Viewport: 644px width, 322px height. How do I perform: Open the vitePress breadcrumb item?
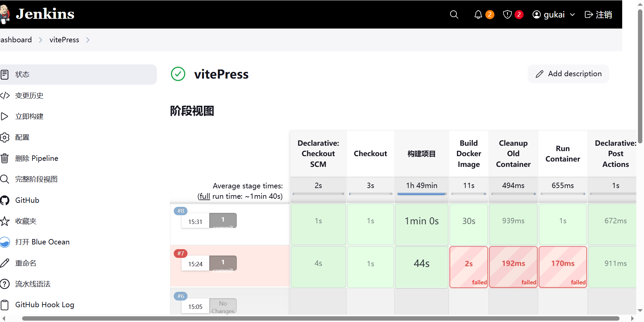click(64, 40)
